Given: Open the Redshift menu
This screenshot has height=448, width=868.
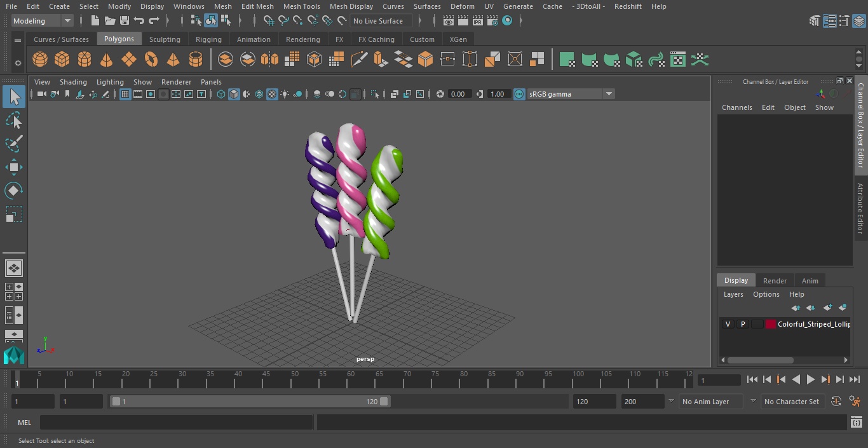Looking at the screenshot, I should (x=628, y=6).
